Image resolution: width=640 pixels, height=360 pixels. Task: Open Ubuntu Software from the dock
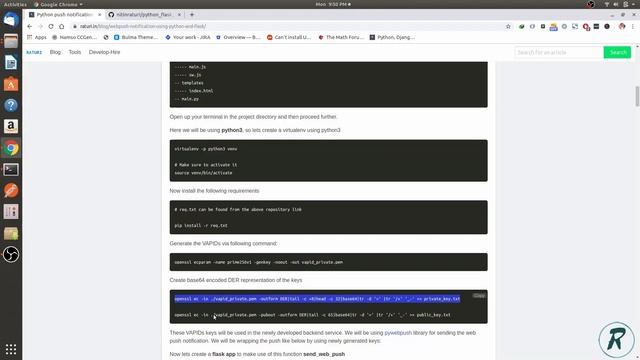coord(11,84)
